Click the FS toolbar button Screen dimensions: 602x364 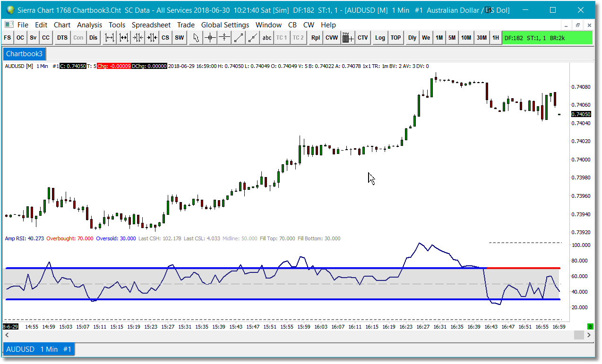(x=8, y=38)
